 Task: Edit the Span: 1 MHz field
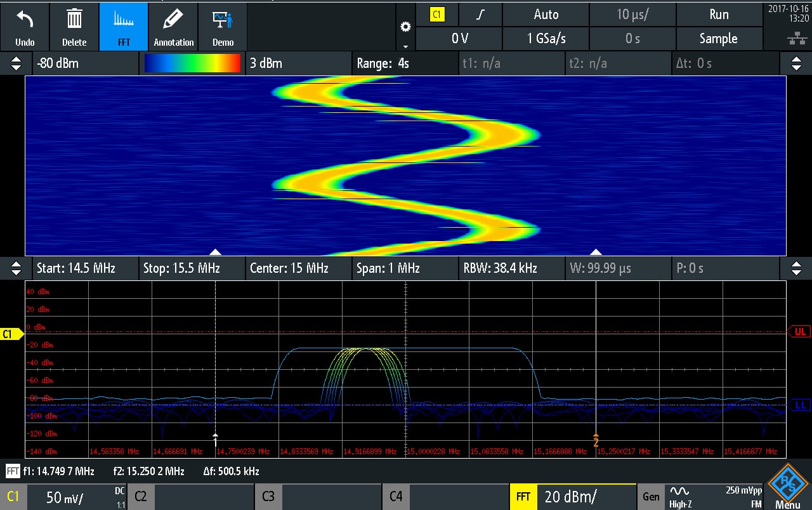pyautogui.click(x=404, y=268)
